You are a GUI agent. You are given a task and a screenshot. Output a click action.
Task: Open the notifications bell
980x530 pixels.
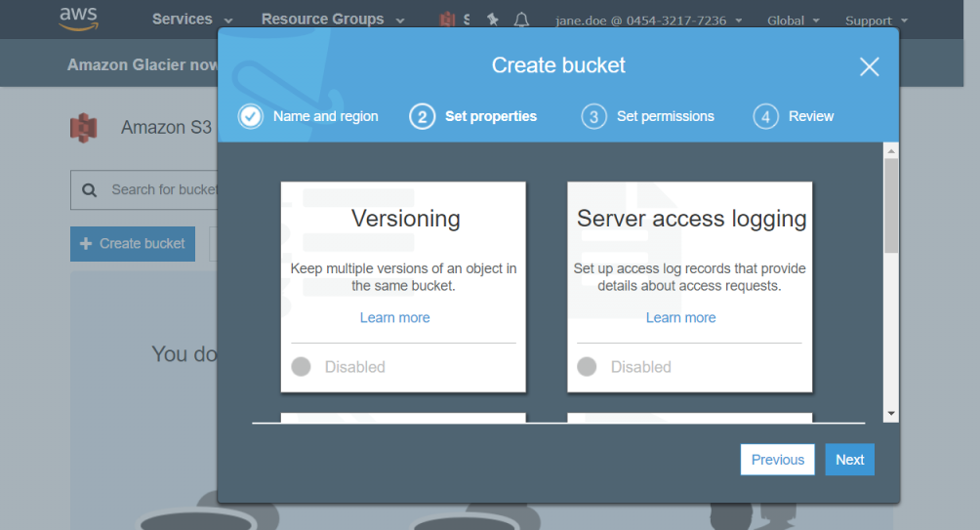pos(521,20)
